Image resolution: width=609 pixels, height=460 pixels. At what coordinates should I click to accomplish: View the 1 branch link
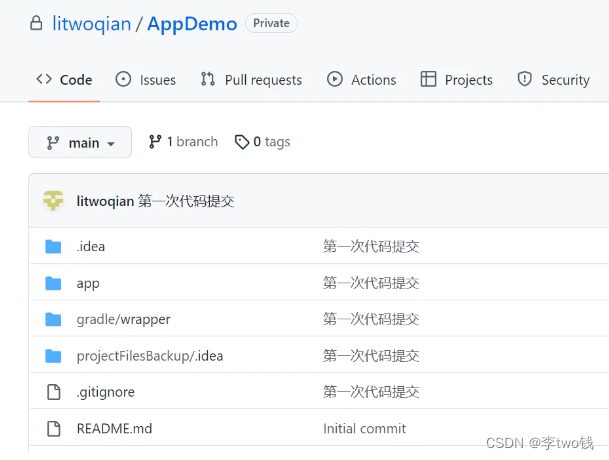183,142
